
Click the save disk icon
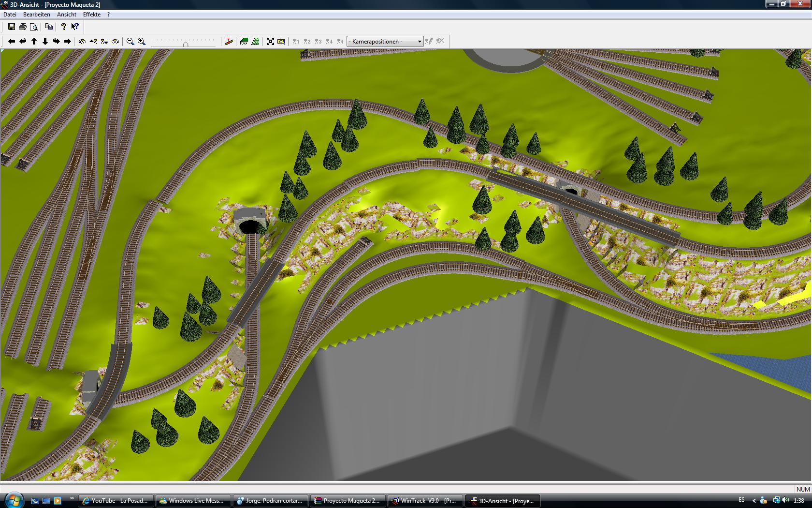[11, 27]
